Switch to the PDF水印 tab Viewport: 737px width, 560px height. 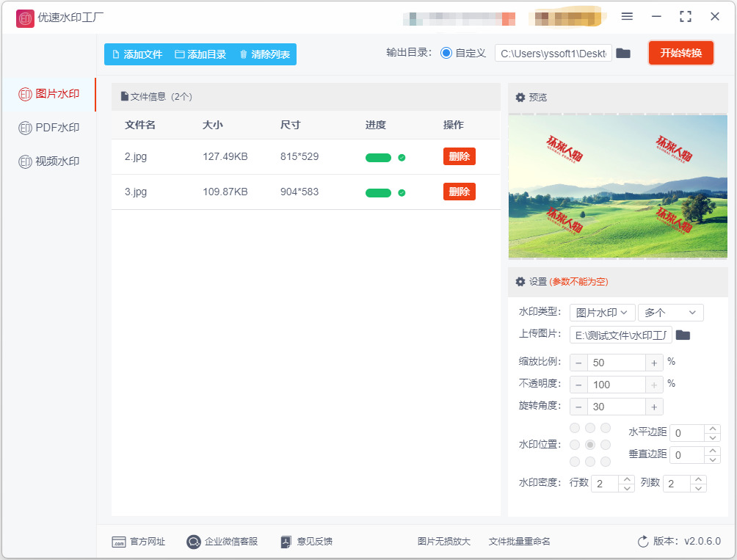(x=49, y=127)
